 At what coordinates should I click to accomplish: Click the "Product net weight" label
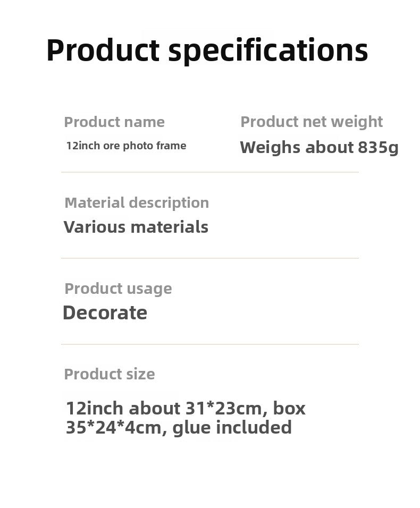[312, 122]
